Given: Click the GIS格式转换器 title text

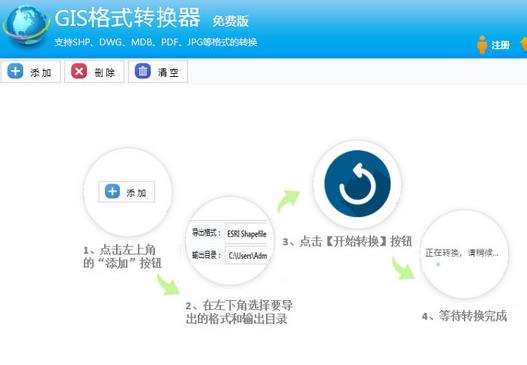Looking at the screenshot, I should [x=127, y=18].
